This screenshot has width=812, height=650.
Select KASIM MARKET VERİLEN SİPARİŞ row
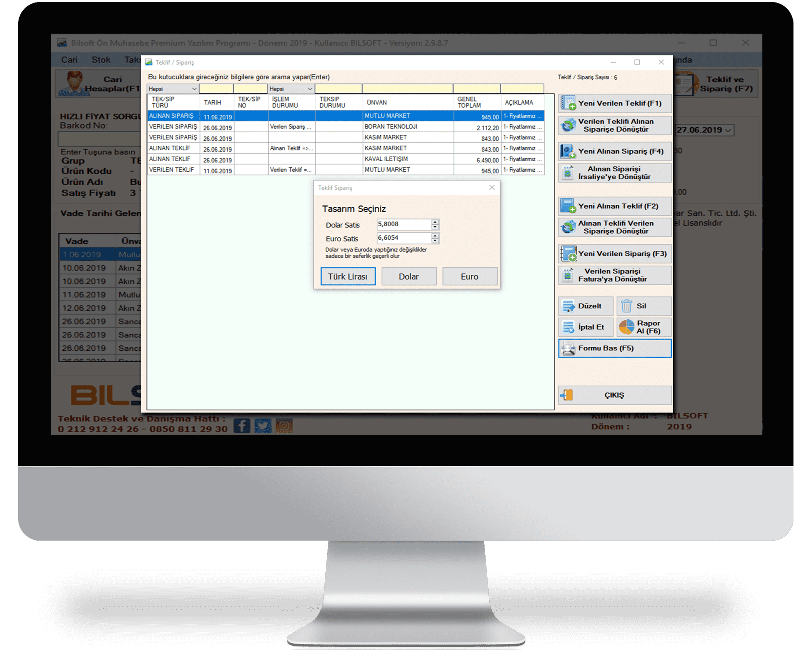click(x=345, y=137)
